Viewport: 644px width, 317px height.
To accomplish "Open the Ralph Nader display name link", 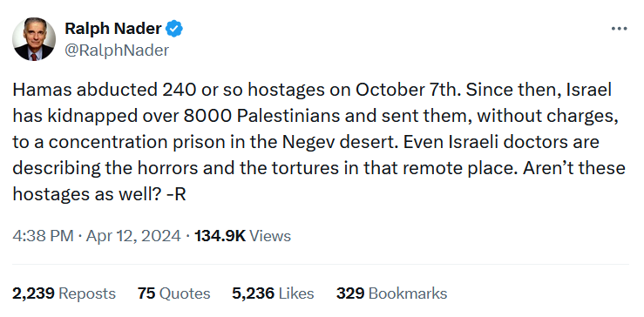I will (113, 29).
